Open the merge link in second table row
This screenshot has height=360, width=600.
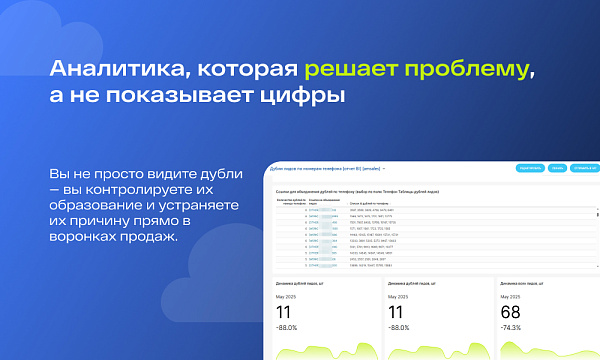pos(323,216)
